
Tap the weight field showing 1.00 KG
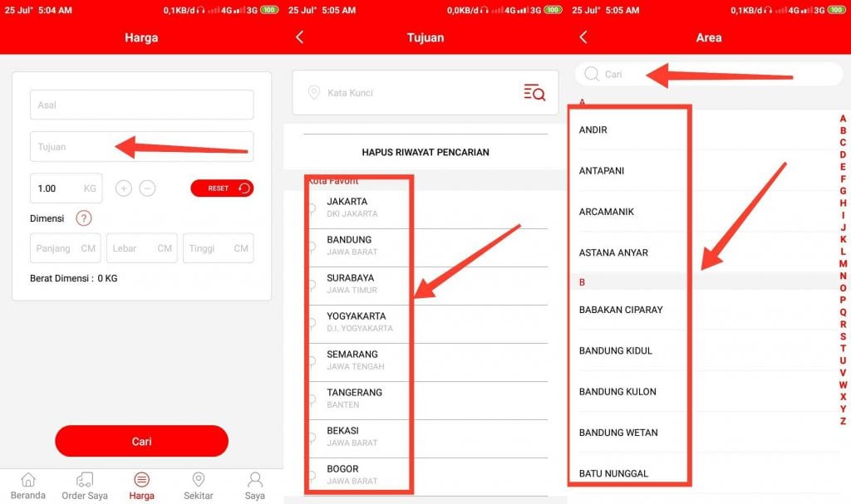tap(66, 188)
